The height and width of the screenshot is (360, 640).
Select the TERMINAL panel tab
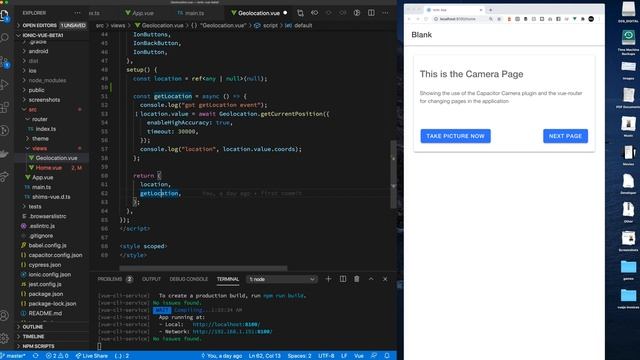pos(228,279)
